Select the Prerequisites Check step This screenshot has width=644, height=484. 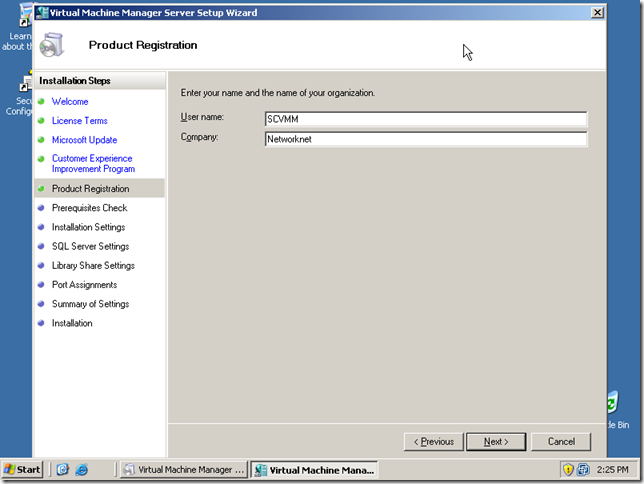point(90,208)
